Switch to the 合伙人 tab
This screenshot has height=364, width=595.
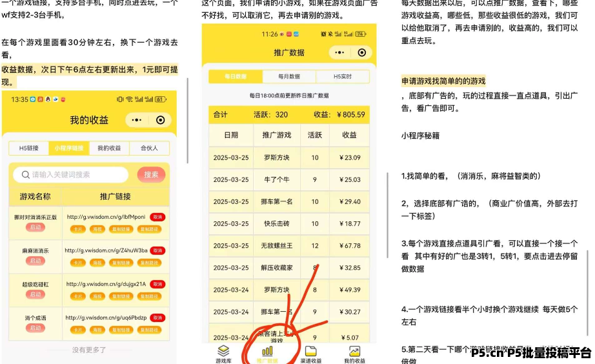click(x=149, y=148)
